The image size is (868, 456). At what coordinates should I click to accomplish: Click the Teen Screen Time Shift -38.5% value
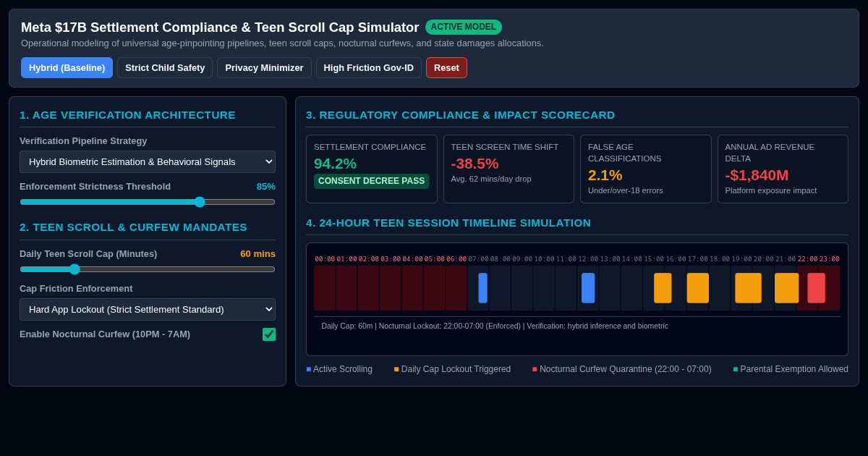(x=475, y=164)
